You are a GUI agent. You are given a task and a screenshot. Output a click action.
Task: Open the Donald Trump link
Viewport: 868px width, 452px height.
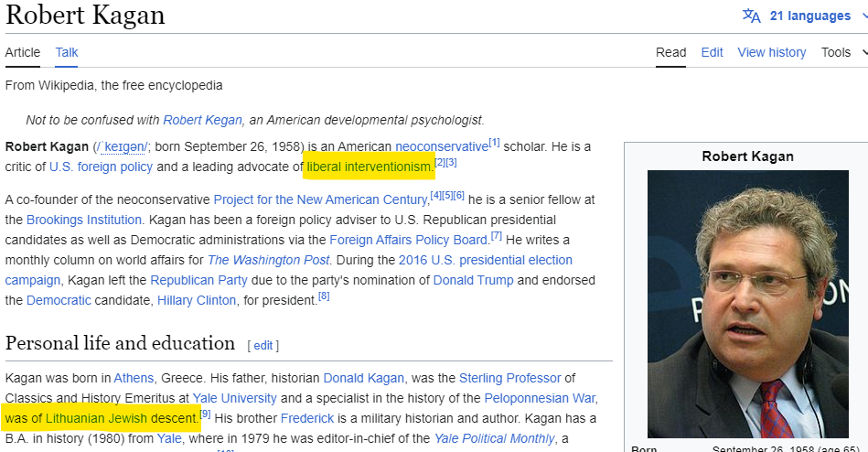(x=473, y=280)
